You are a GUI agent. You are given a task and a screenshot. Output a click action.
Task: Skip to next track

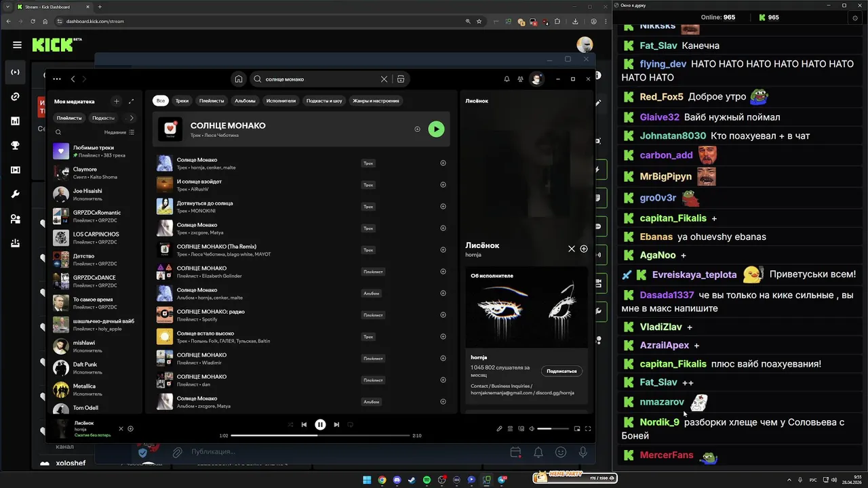(x=336, y=425)
